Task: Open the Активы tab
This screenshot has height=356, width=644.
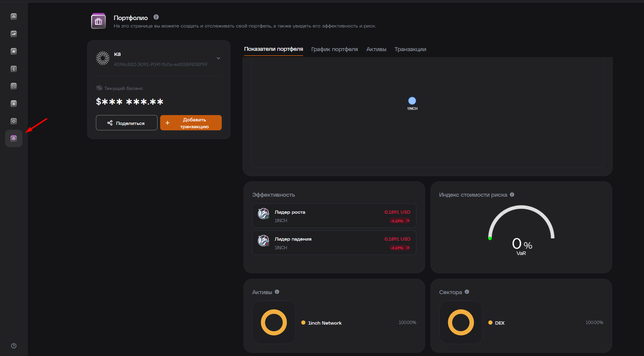Action: tap(376, 49)
